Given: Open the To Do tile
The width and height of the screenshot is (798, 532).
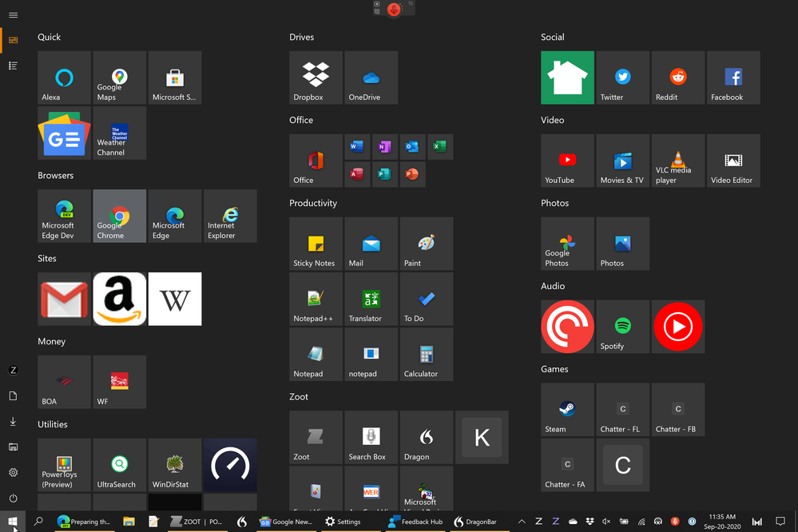Looking at the screenshot, I should pyautogui.click(x=427, y=299).
